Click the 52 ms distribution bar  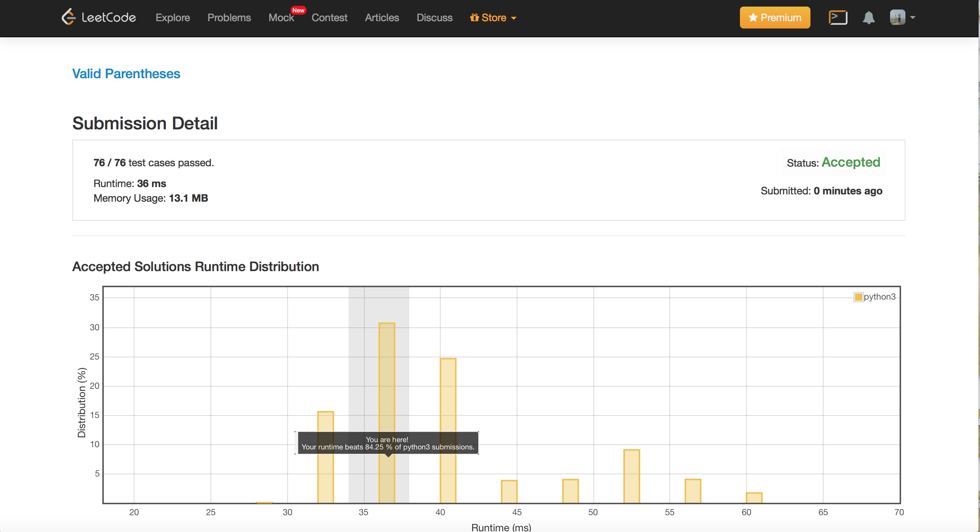pyautogui.click(x=631, y=476)
